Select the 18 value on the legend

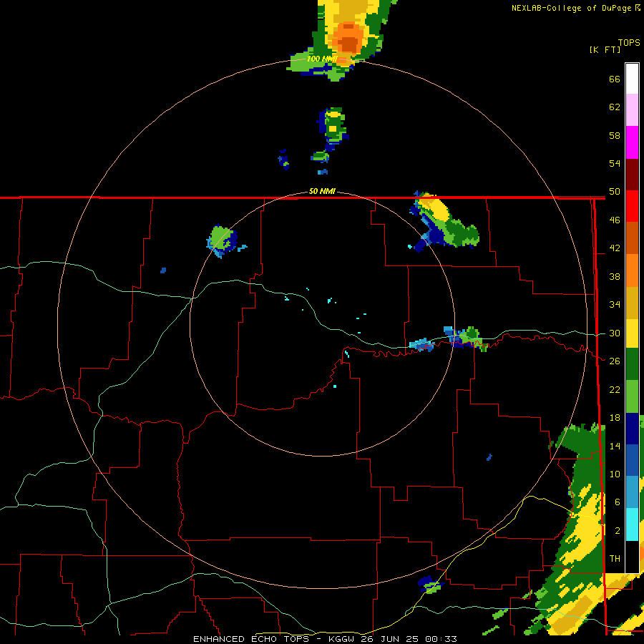(x=615, y=418)
